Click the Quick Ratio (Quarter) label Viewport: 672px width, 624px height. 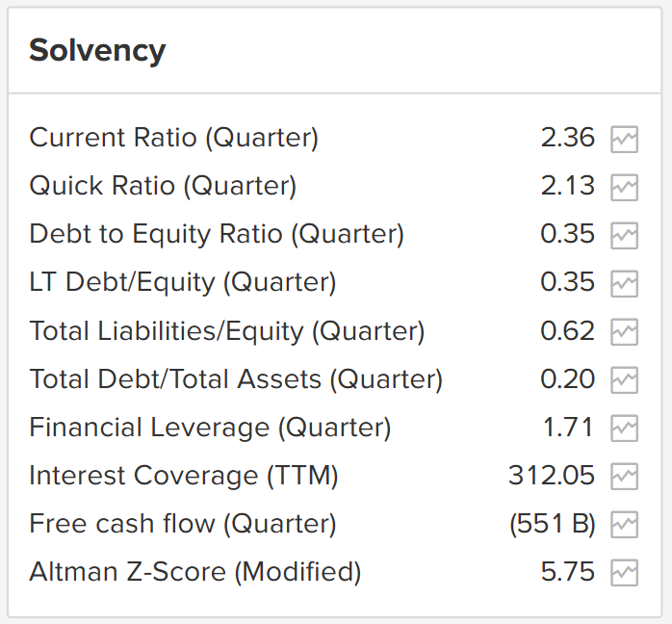pyautogui.click(x=163, y=186)
